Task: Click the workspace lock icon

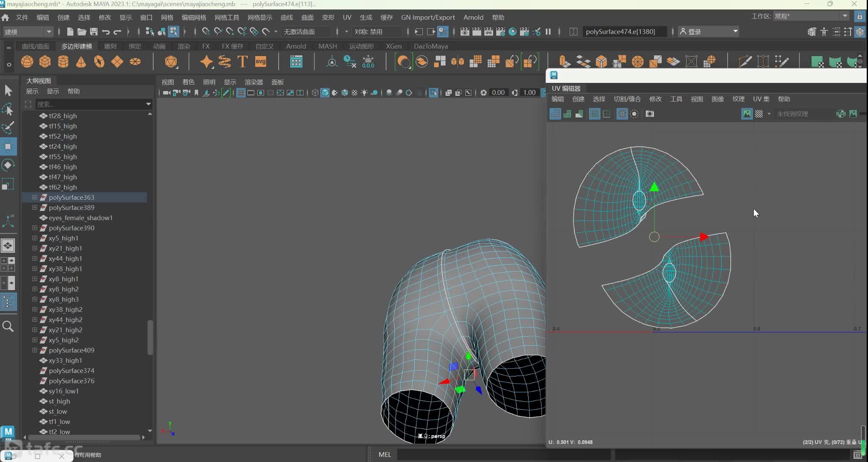Action: [859, 16]
